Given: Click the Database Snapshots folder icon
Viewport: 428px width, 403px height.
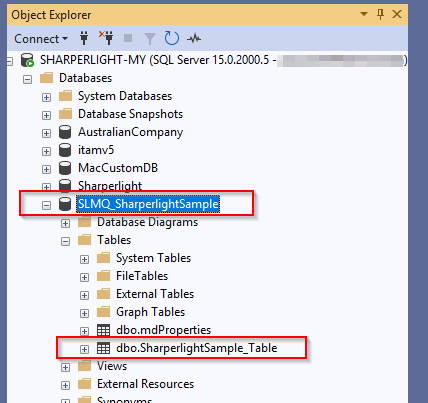Looking at the screenshot, I should pyautogui.click(x=65, y=114).
